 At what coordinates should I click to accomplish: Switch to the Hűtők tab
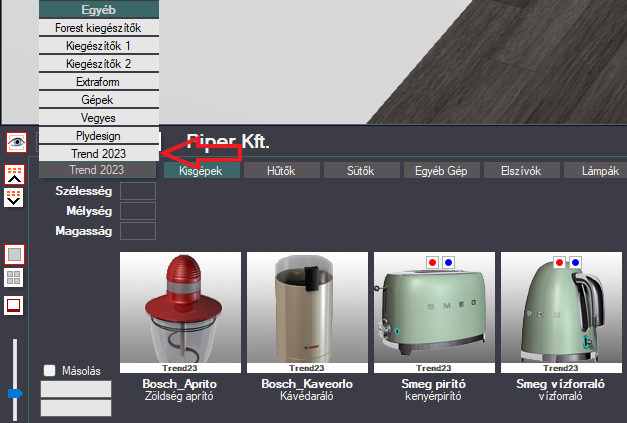tap(282, 171)
